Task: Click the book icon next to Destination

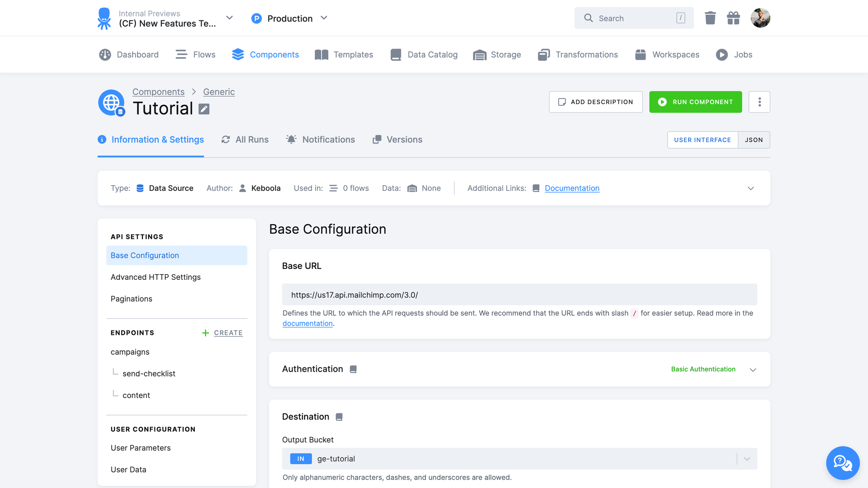Action: coord(339,417)
